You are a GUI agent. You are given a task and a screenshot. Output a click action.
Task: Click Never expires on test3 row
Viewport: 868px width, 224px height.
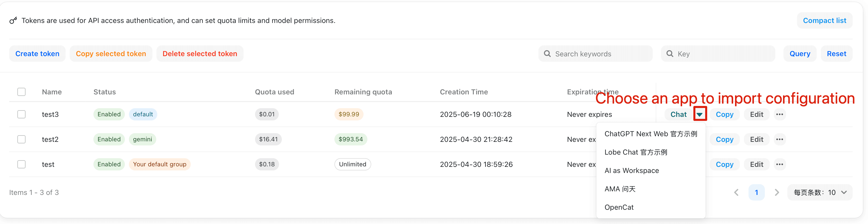pyautogui.click(x=589, y=115)
